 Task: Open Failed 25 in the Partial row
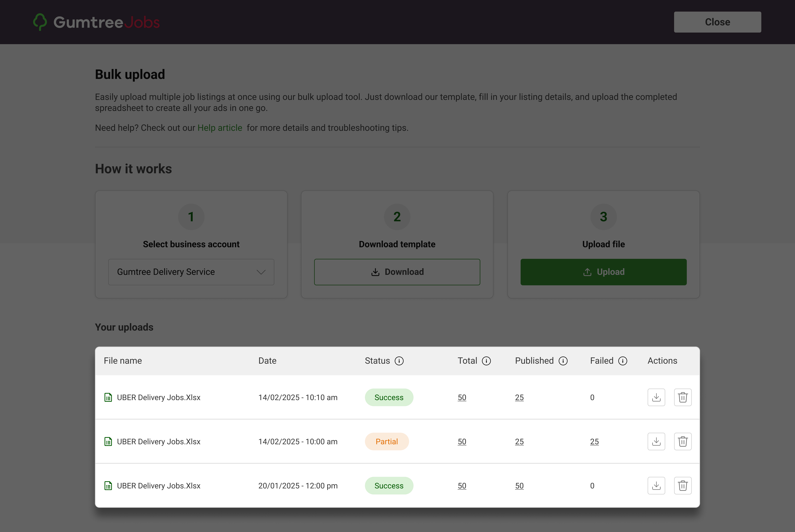pyautogui.click(x=594, y=441)
